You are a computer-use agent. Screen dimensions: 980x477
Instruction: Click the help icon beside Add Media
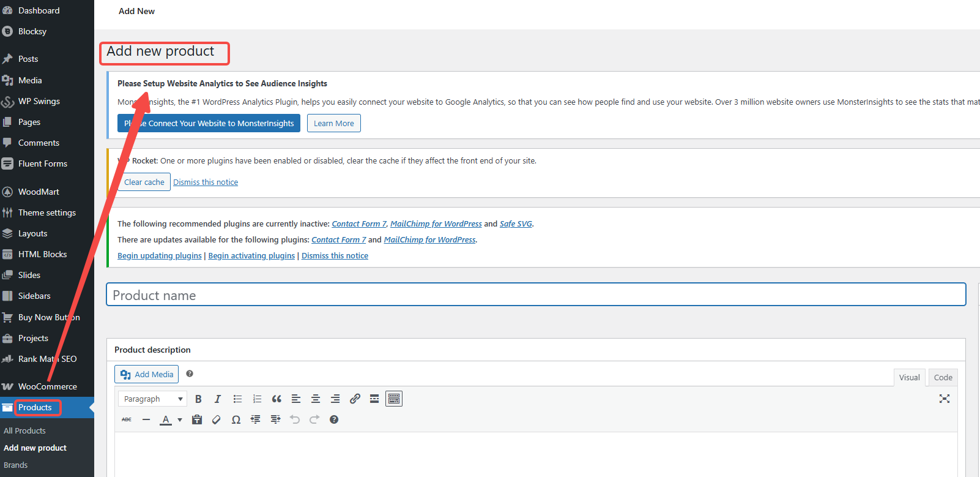190,374
